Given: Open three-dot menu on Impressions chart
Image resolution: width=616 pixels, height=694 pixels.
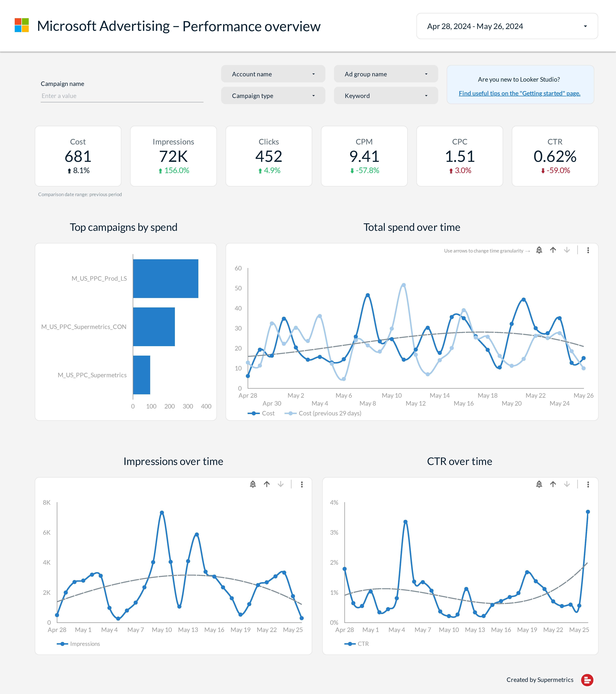Looking at the screenshot, I should point(302,484).
